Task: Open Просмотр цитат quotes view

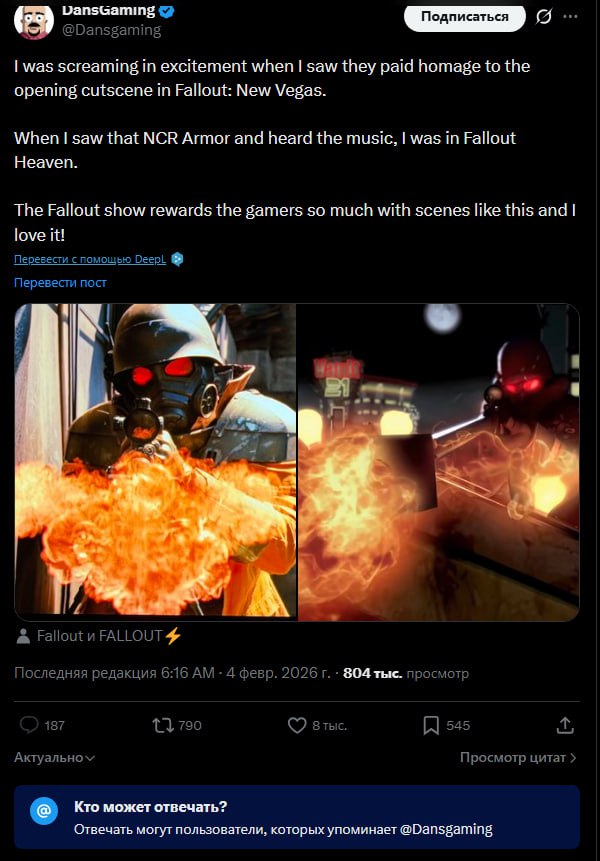Action: [x=518, y=758]
